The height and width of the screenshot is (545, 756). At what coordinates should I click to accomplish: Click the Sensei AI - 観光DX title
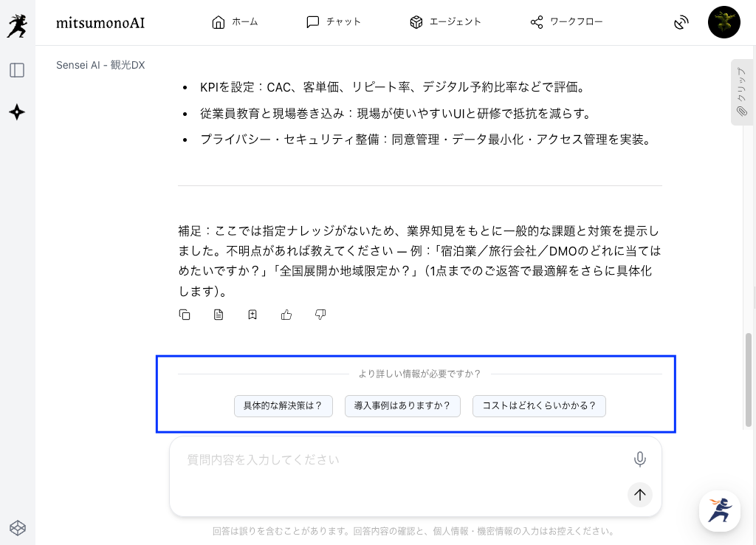point(100,65)
